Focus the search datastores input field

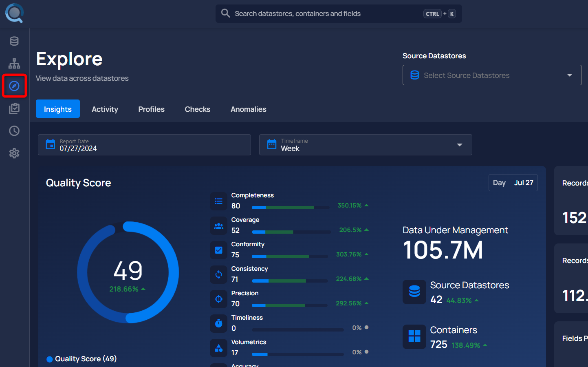point(339,13)
